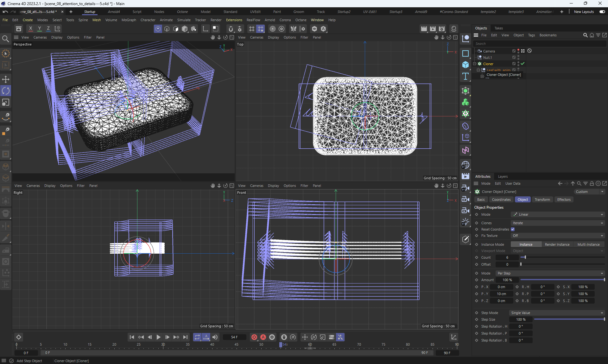Click the Cube primitive icon

[x=465, y=65]
